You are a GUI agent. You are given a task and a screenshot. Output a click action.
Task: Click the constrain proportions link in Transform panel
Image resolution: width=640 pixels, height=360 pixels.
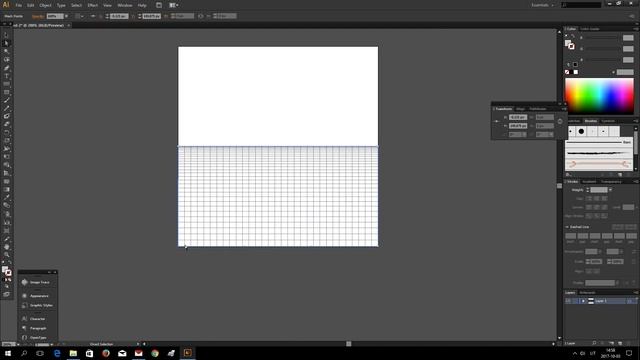click(560, 121)
